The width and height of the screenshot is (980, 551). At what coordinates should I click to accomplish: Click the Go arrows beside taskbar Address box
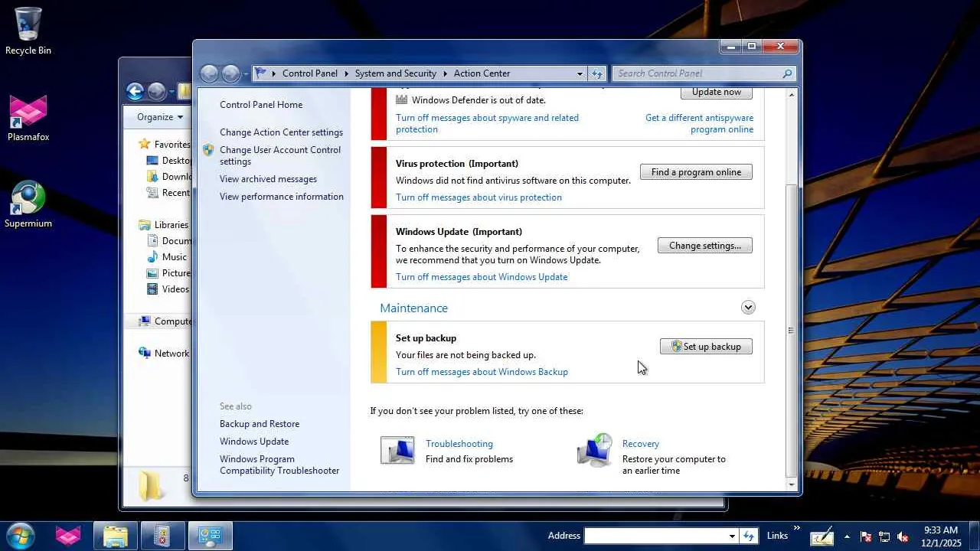(749, 536)
